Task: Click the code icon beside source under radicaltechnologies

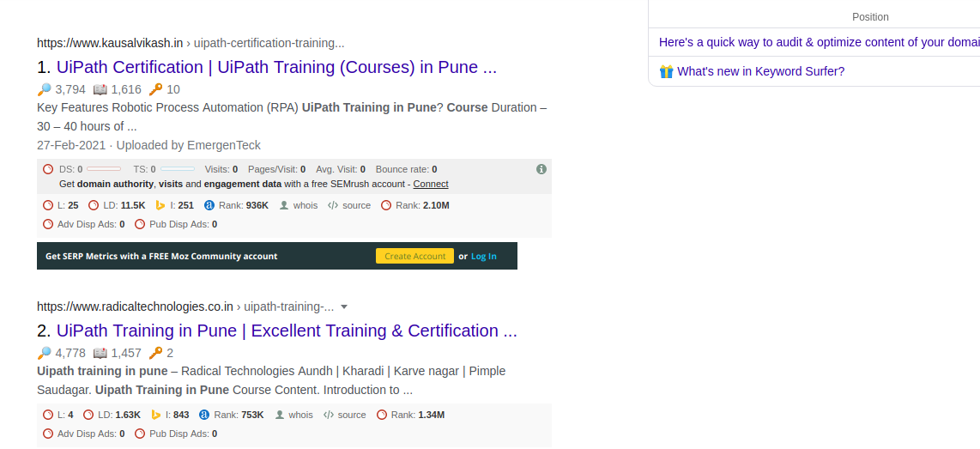Action: click(x=329, y=415)
